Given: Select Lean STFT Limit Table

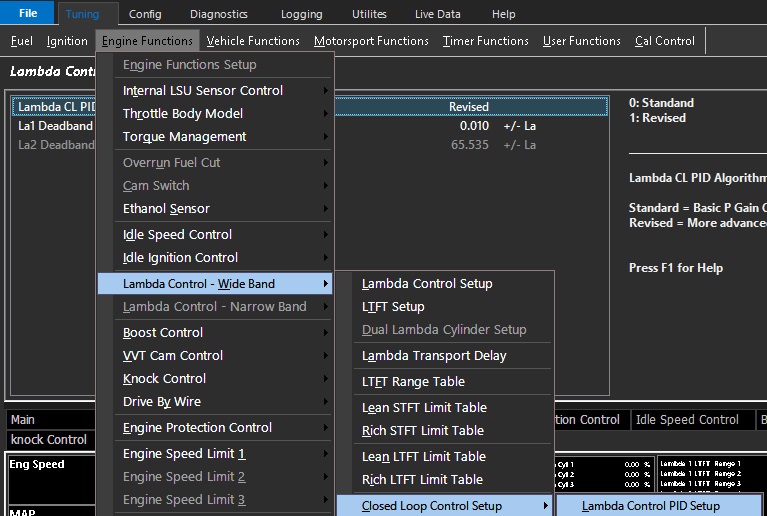Looking at the screenshot, I should [424, 407].
